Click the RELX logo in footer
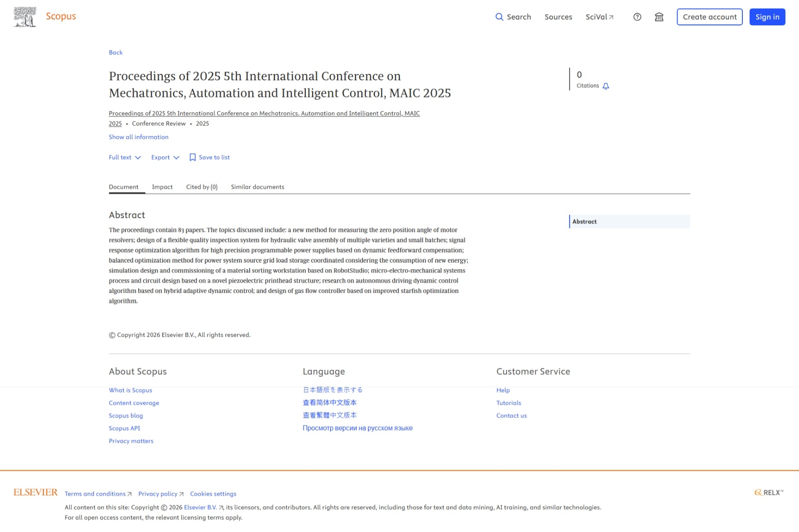 (x=769, y=493)
